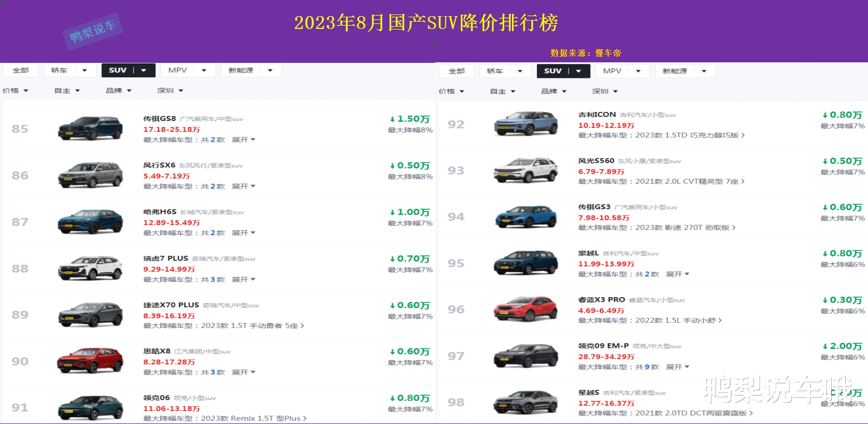Image resolution: width=868 pixels, height=424 pixels.
Task: Select 全部 tab above the 吉利ICON list
Action: point(456,71)
